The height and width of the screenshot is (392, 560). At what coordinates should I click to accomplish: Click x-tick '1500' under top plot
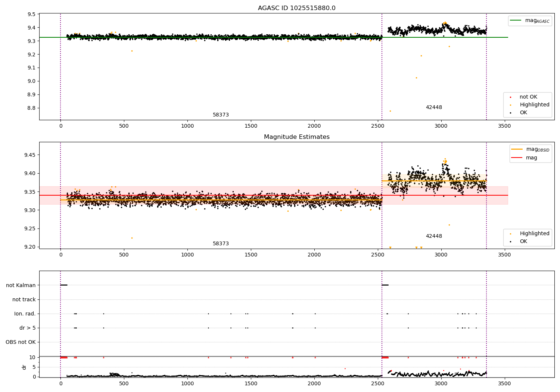[251, 126]
